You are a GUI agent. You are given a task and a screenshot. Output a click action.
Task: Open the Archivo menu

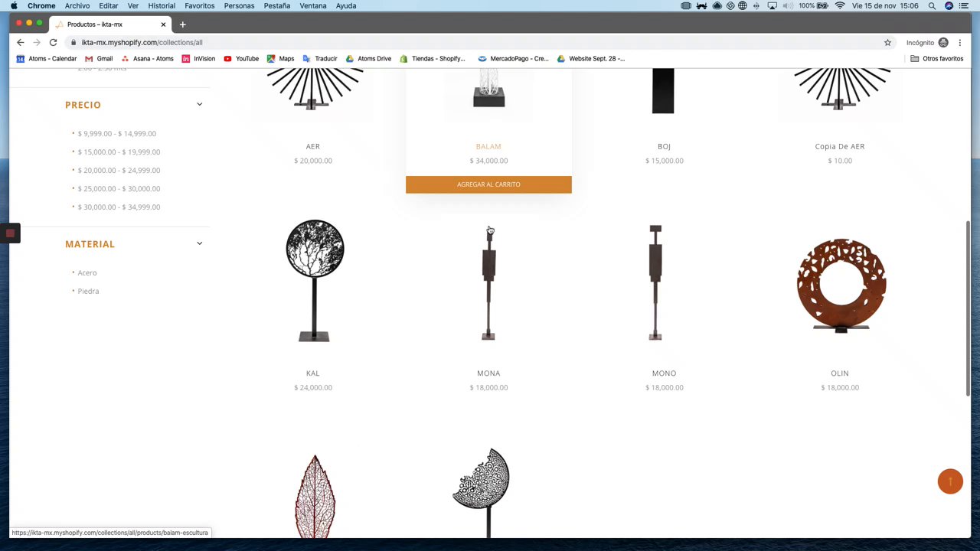(x=77, y=5)
